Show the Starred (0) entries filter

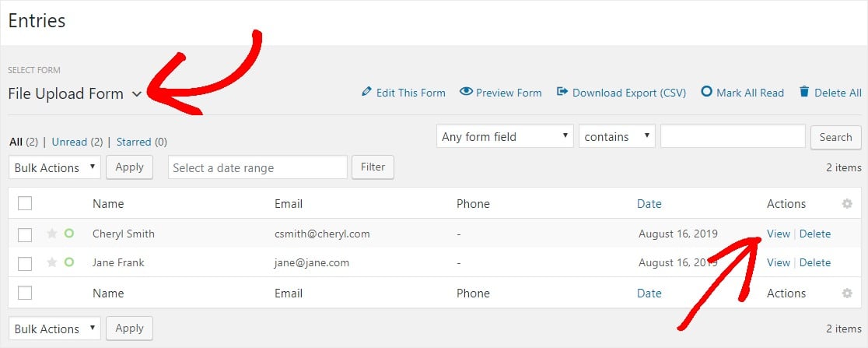(x=142, y=142)
